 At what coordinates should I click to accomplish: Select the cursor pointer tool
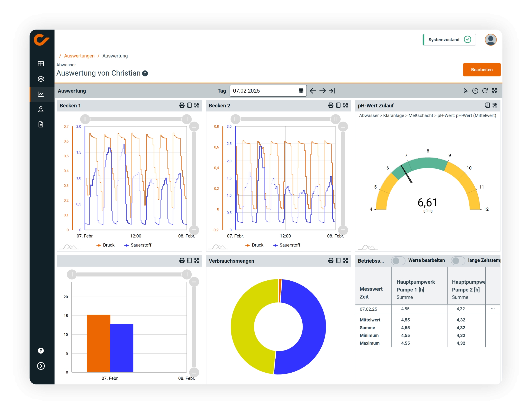(465, 91)
